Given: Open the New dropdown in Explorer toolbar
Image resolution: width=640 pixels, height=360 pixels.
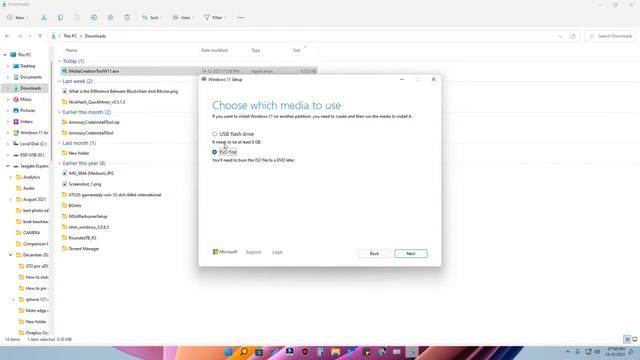Looking at the screenshot, I should 18,18.
